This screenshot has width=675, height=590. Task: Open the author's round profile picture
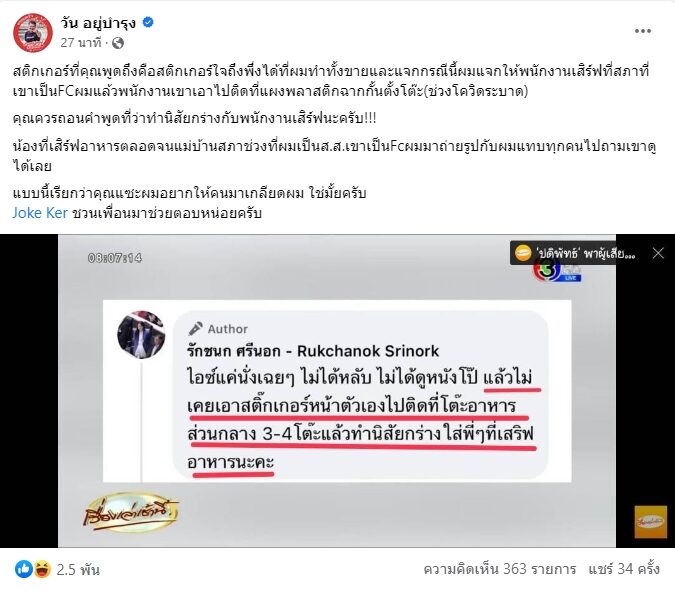(x=33, y=33)
